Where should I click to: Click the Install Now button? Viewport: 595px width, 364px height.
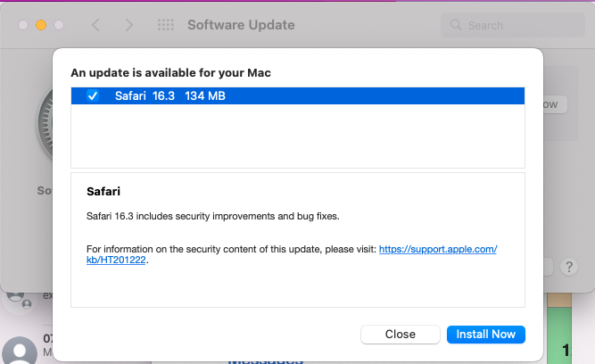(x=485, y=334)
